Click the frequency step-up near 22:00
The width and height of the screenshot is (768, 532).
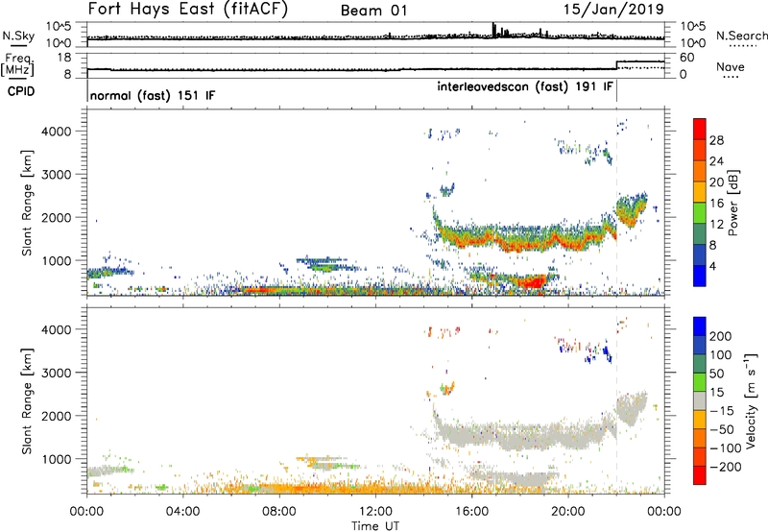(x=616, y=65)
